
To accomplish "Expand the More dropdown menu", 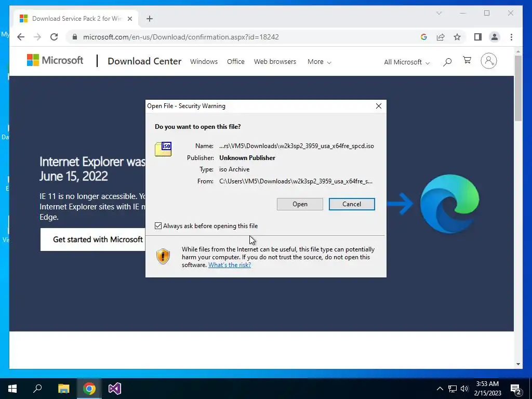I will click(320, 62).
